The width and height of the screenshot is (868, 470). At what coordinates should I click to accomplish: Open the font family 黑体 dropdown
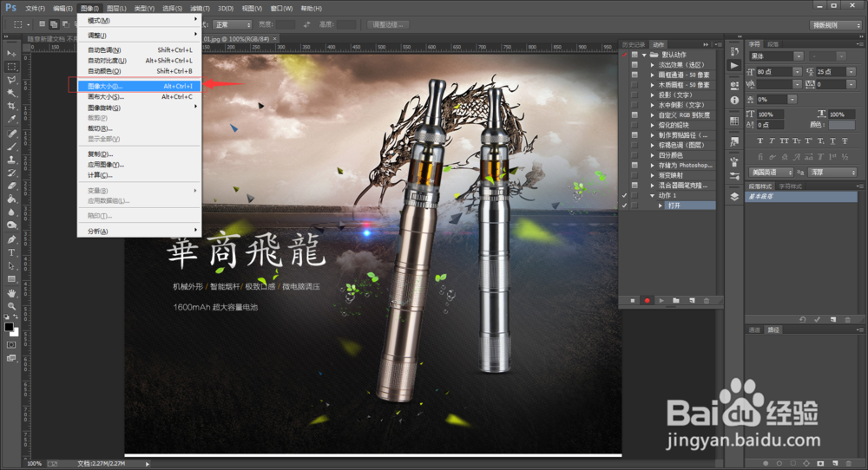(799, 55)
